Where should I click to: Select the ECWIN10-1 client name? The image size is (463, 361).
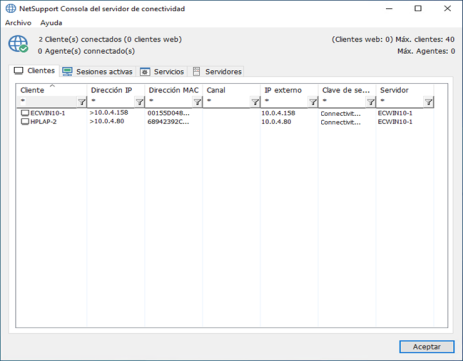48,113
